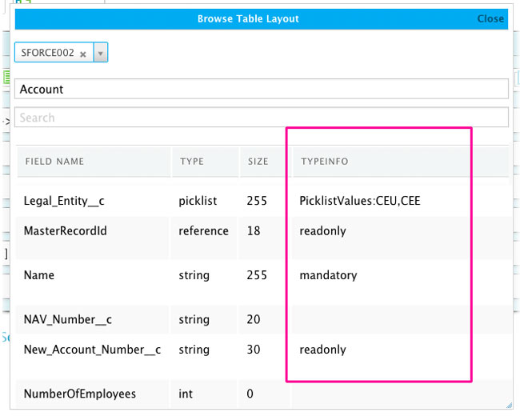Select the Legal_Entity__c field name
The height and width of the screenshot is (420, 520).
coord(64,201)
